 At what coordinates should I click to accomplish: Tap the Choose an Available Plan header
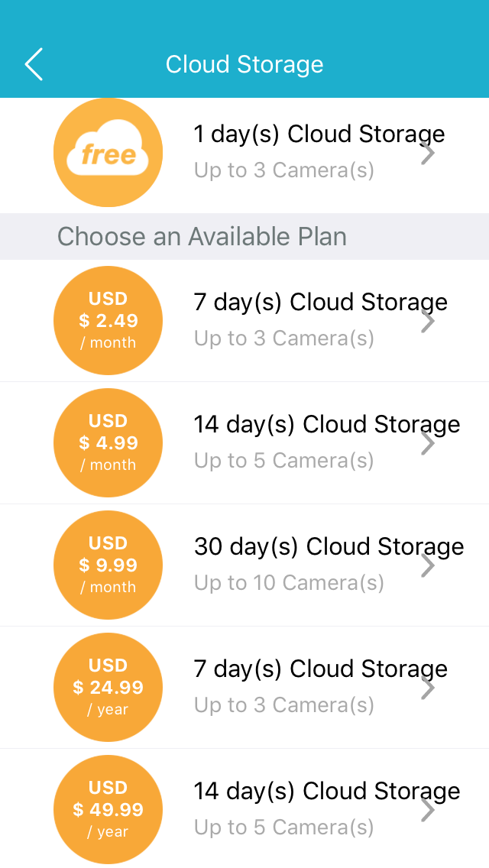[x=202, y=237]
